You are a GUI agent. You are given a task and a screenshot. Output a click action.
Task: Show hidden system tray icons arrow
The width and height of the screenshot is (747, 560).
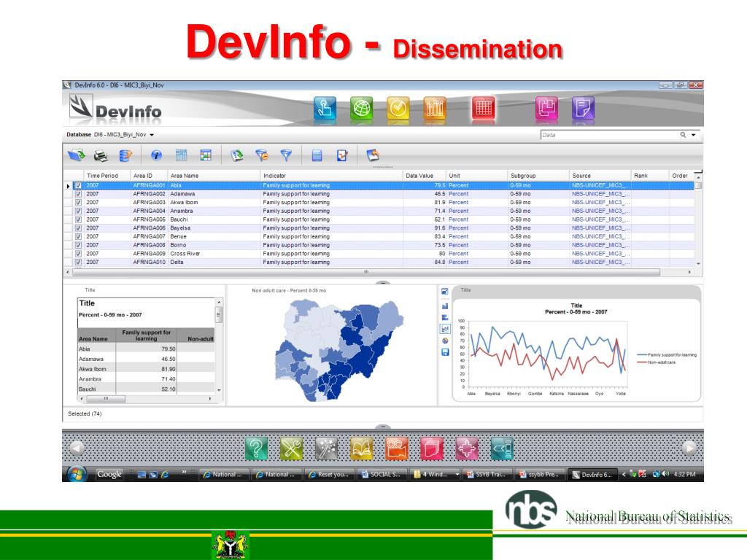(x=624, y=474)
